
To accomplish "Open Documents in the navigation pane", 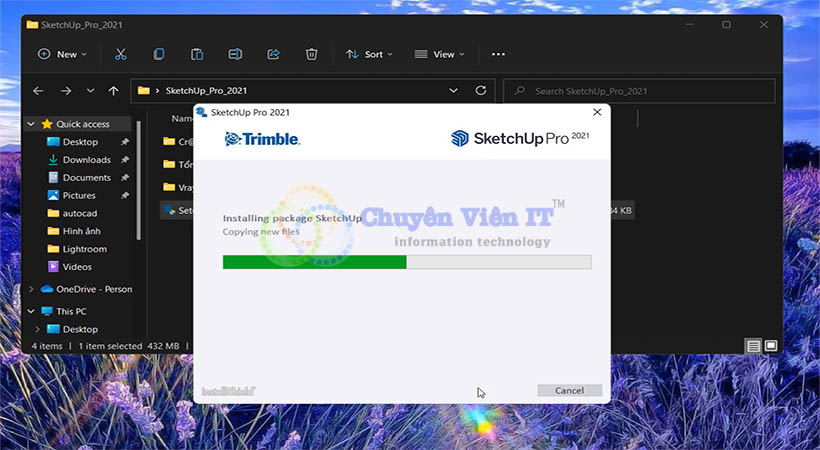I will [x=87, y=177].
